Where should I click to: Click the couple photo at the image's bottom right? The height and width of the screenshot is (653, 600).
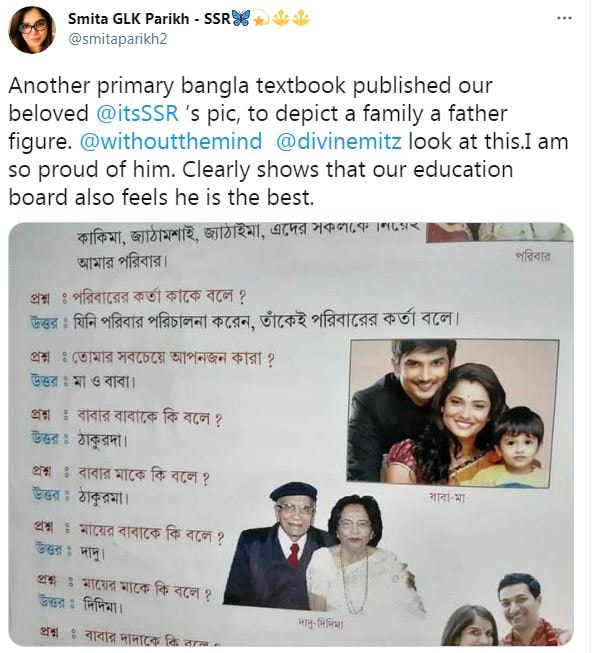click(506, 610)
